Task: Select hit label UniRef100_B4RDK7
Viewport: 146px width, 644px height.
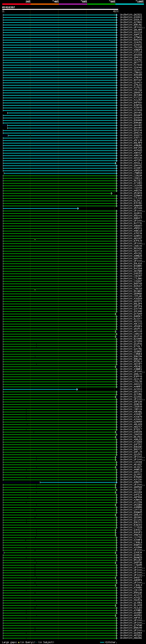Action: pyautogui.click(x=131, y=316)
